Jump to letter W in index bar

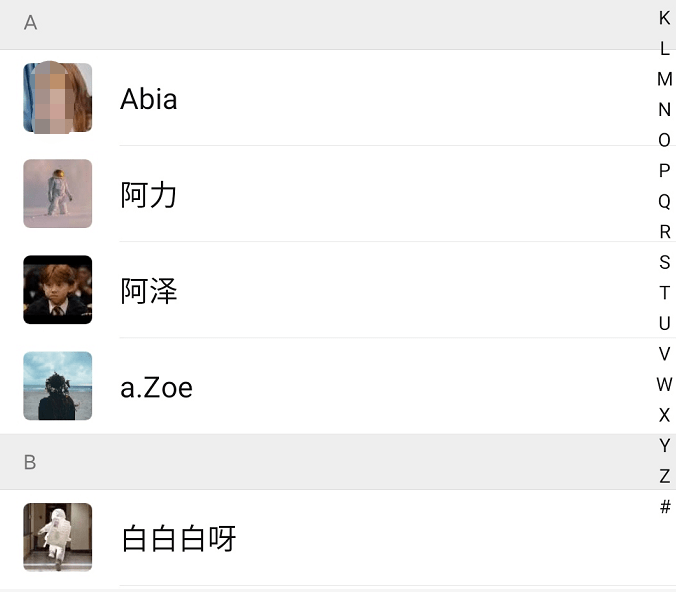[x=665, y=385]
